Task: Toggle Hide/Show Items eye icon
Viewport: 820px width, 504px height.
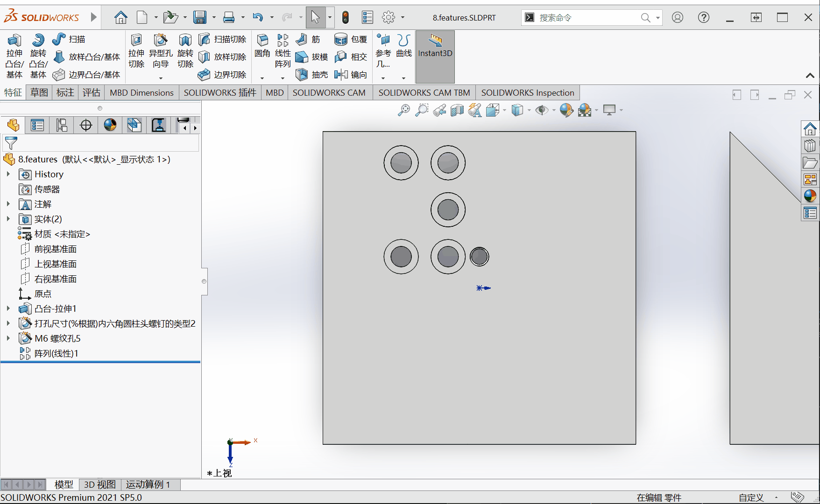Action: pyautogui.click(x=542, y=110)
